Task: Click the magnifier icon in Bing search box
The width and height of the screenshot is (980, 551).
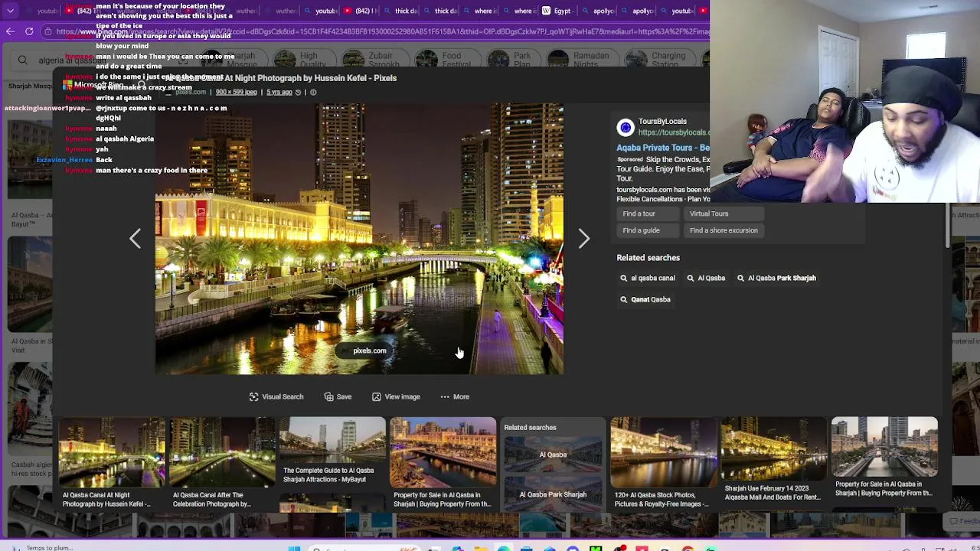Action: (x=23, y=60)
